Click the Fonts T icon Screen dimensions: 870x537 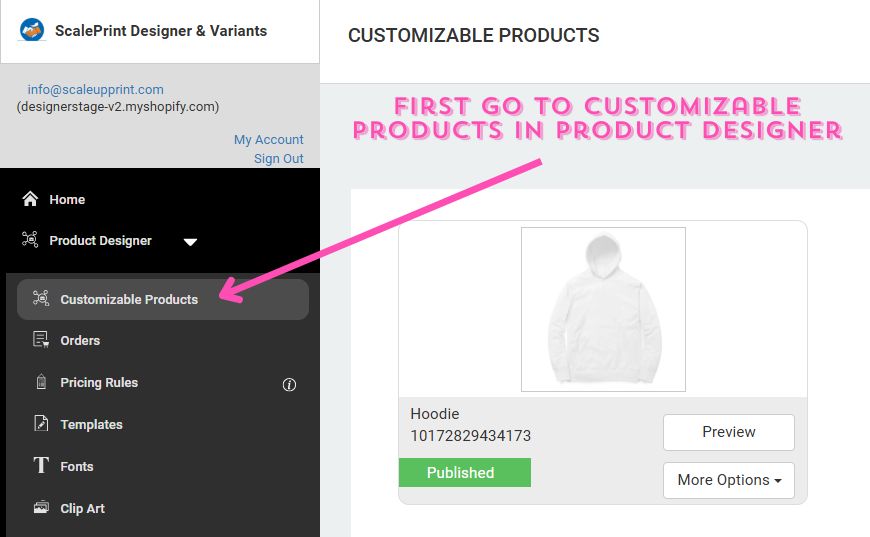click(x=41, y=465)
